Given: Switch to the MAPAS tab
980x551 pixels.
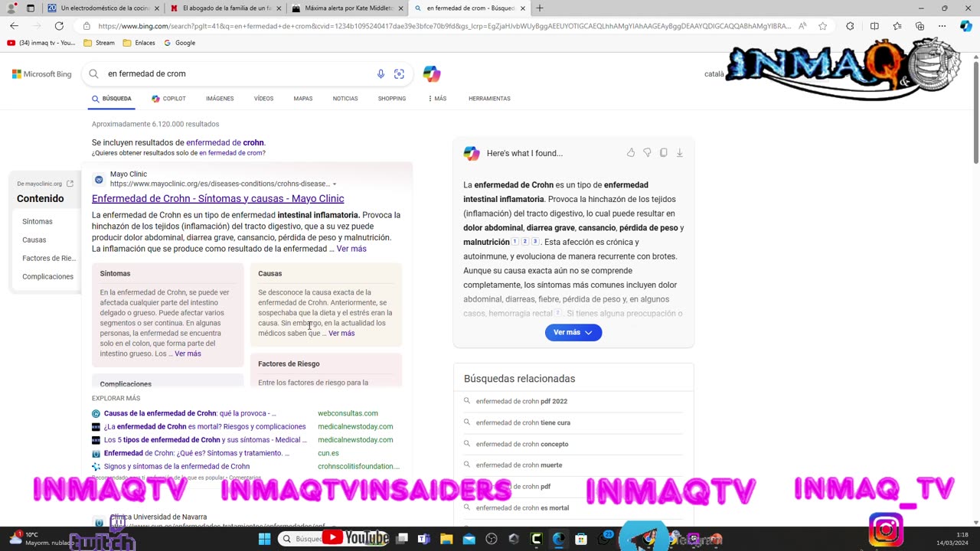Looking at the screenshot, I should [303, 99].
